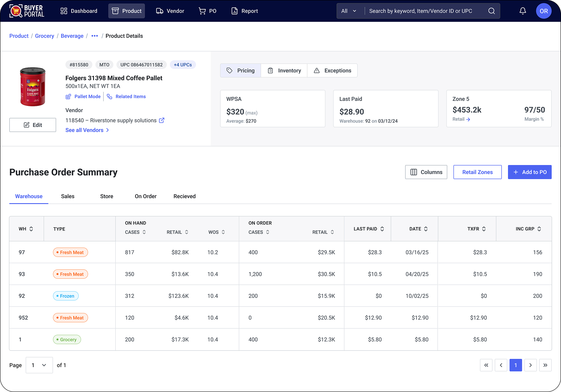Sort by WH column arrows

coord(31,229)
